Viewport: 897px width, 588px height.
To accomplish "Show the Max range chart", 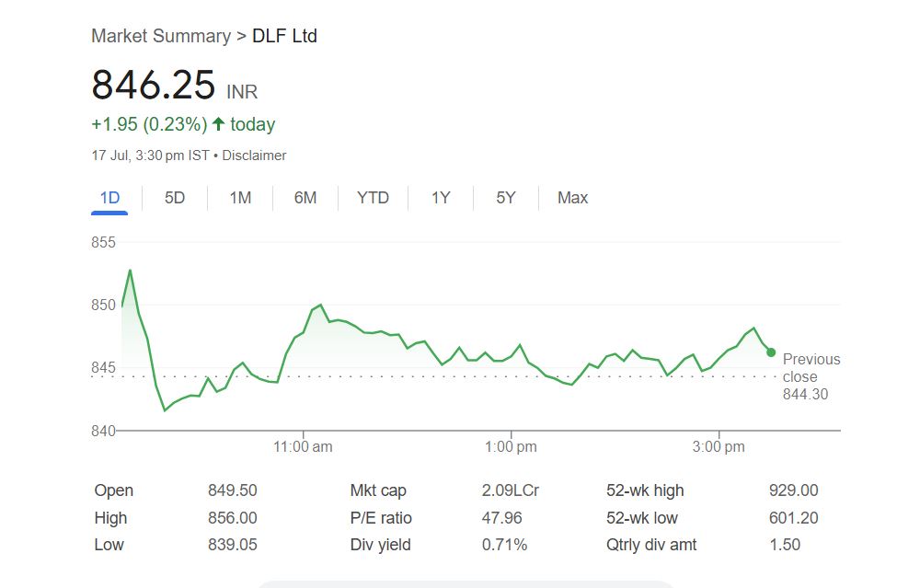I will [x=572, y=198].
